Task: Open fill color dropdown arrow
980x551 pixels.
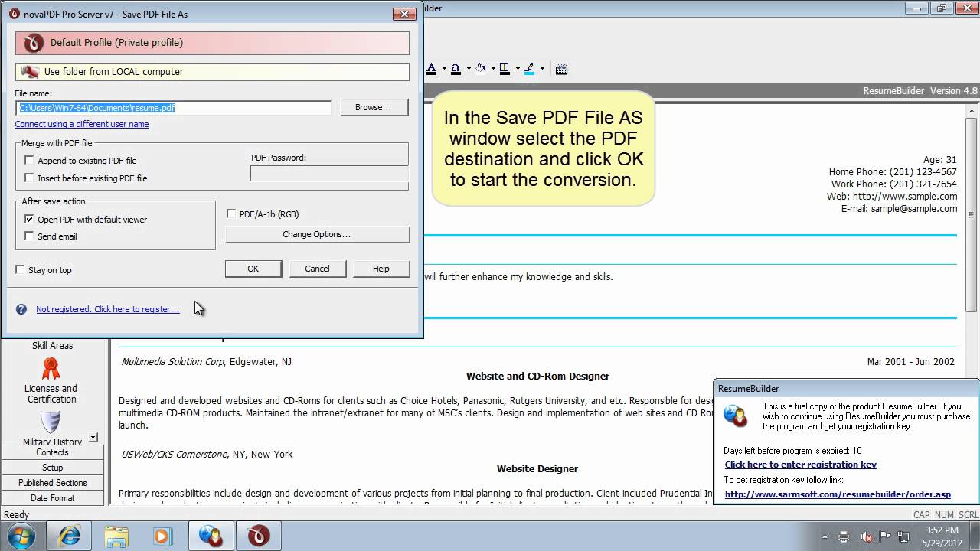Action: pos(492,69)
